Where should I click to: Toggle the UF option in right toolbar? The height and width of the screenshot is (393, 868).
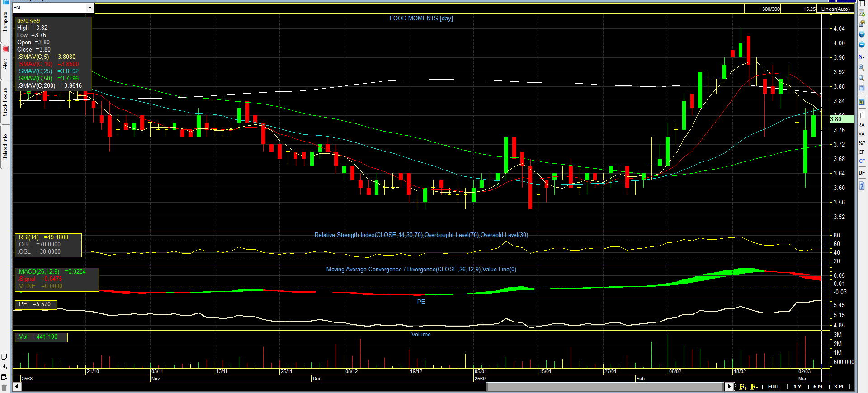pyautogui.click(x=862, y=173)
